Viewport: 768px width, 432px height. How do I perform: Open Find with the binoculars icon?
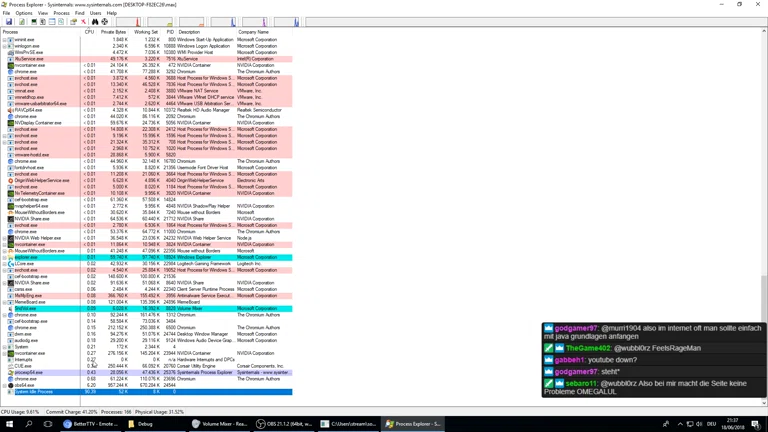(95, 21)
